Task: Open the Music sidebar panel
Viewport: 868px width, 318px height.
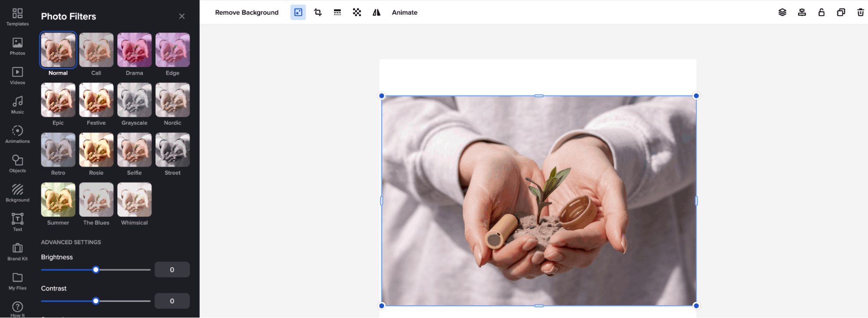Action: point(17,105)
